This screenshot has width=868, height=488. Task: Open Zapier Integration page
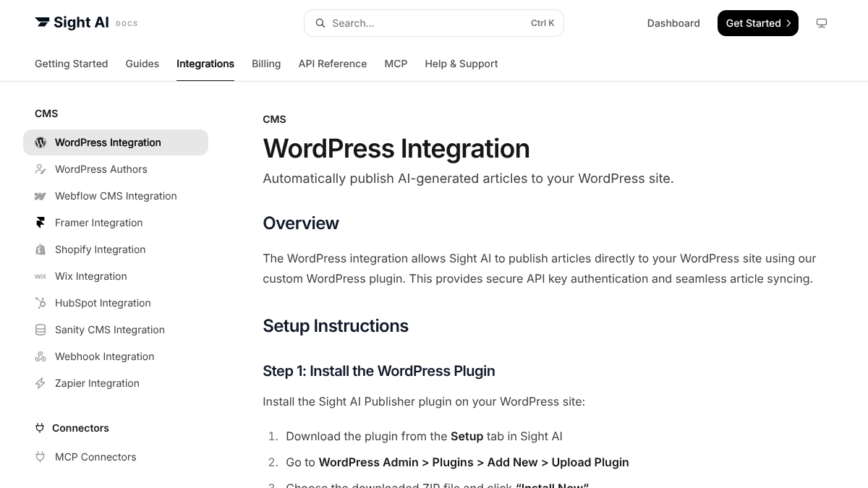[x=116, y=383]
